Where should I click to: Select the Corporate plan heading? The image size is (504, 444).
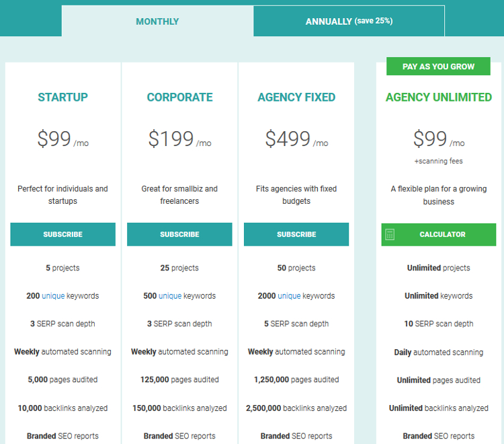179,97
